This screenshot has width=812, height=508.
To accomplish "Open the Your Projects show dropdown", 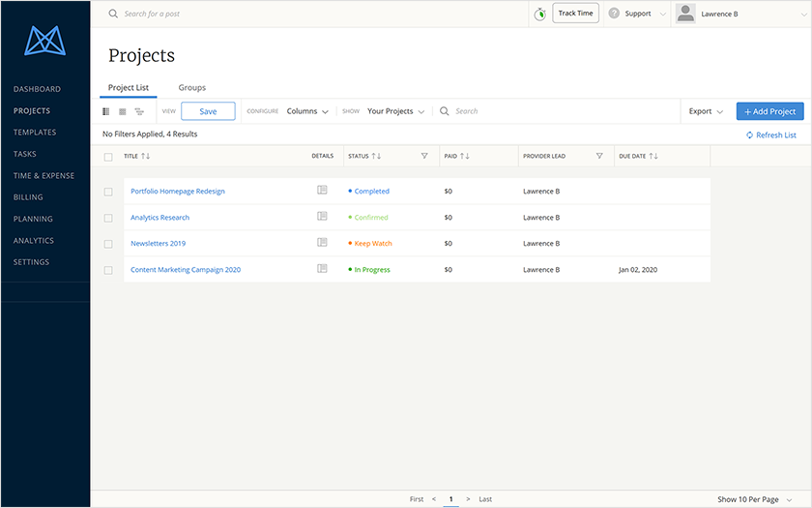I will point(395,111).
